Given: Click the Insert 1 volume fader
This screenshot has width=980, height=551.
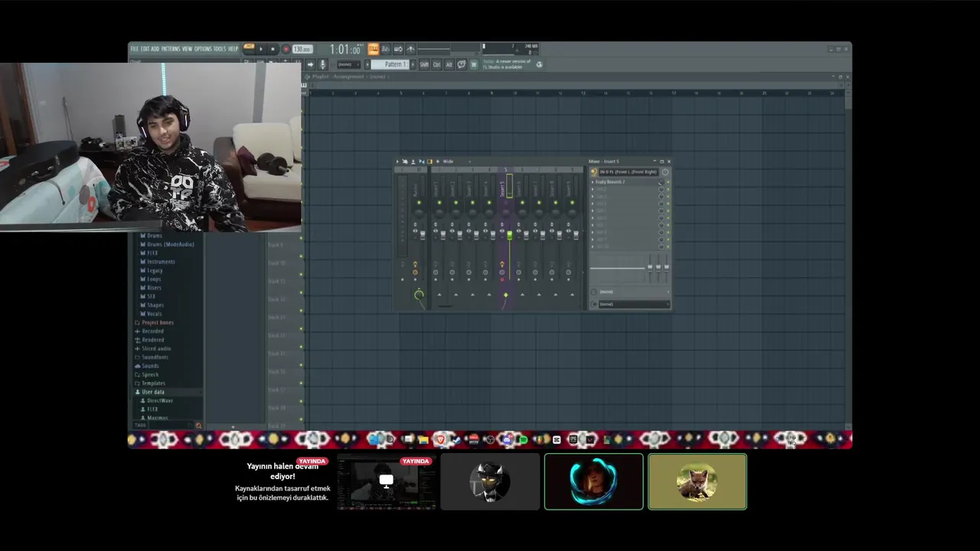Looking at the screenshot, I should [443, 235].
